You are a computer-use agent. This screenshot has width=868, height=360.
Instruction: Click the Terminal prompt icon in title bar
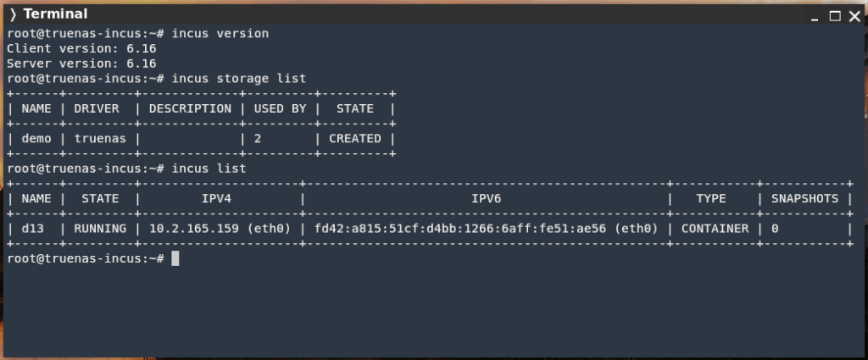click(x=13, y=14)
